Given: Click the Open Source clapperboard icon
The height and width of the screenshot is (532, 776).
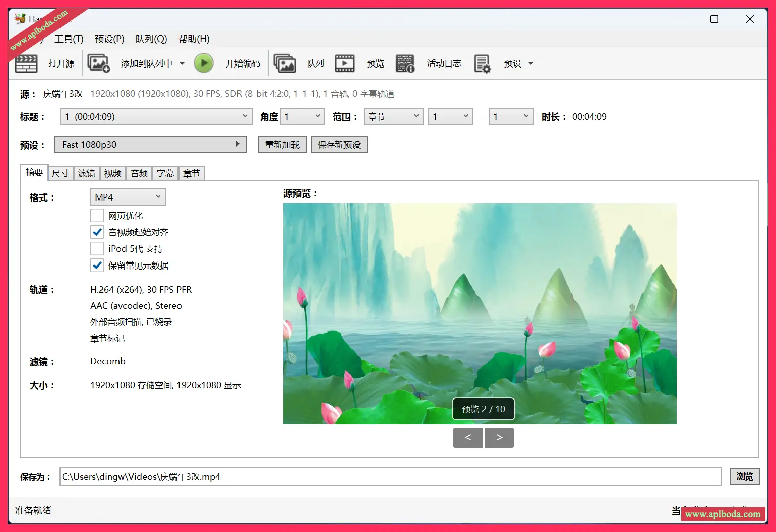Looking at the screenshot, I should point(26,64).
